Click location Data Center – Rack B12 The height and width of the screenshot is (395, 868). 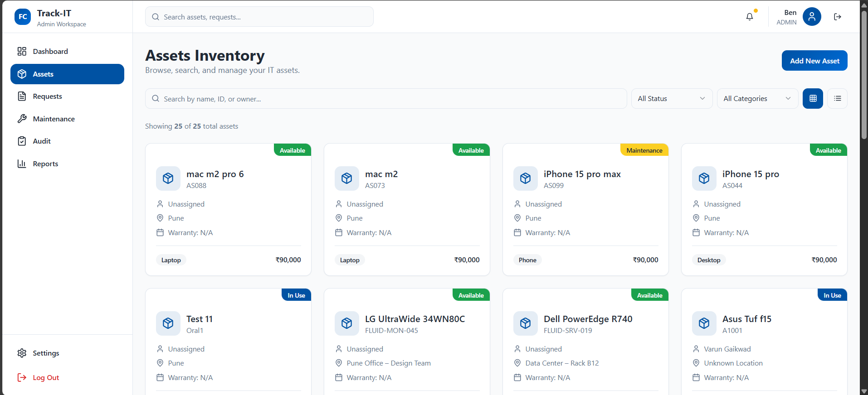[x=562, y=363]
